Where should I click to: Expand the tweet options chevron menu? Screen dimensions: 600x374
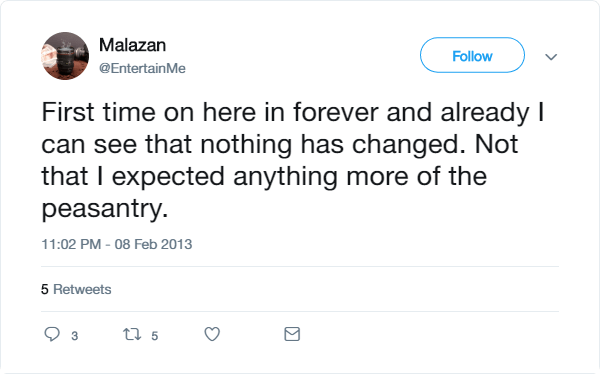[x=551, y=57]
